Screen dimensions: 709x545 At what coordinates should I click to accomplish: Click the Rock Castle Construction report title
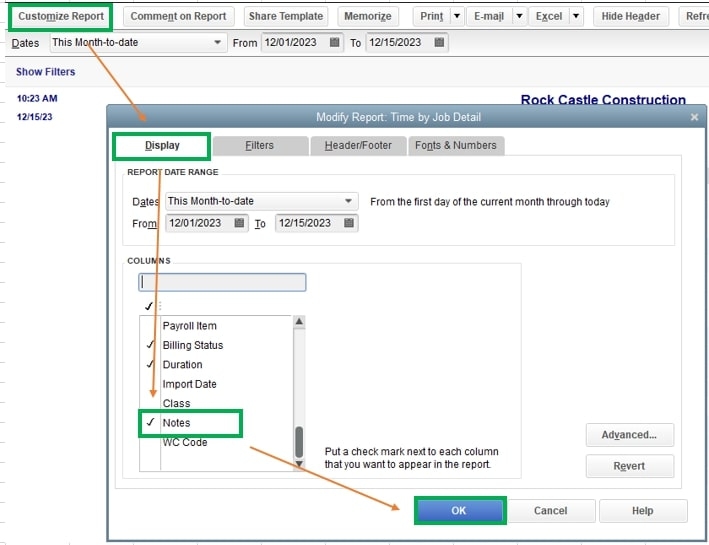pos(603,100)
